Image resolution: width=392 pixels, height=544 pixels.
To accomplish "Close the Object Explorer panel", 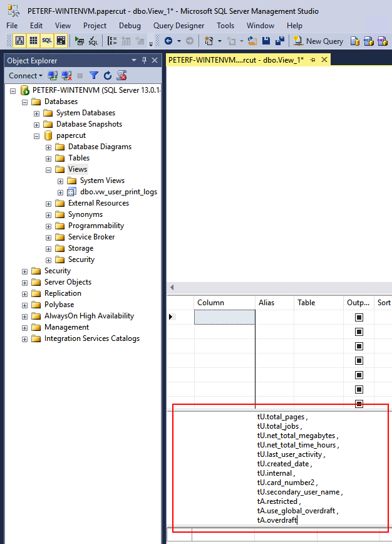I will click(x=155, y=60).
